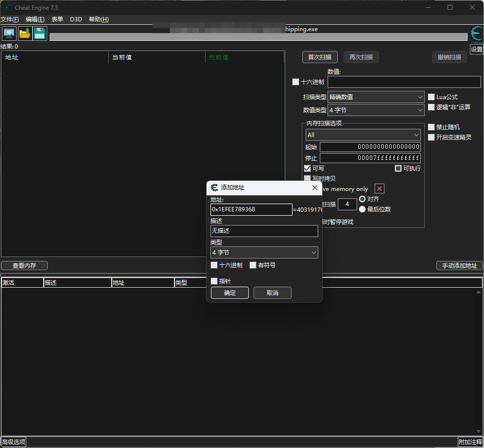Close the 添加地址 dialog
Viewport: 484px width, 448px height.
click(x=315, y=188)
